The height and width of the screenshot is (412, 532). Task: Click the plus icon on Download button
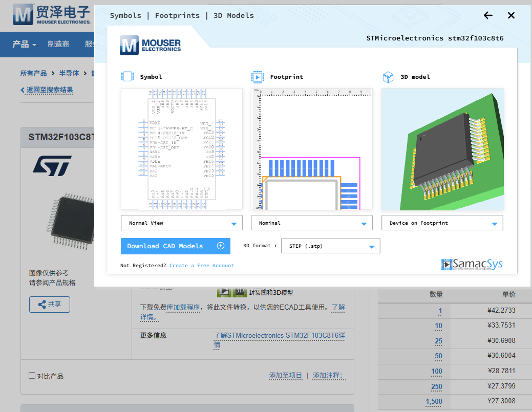(x=221, y=246)
